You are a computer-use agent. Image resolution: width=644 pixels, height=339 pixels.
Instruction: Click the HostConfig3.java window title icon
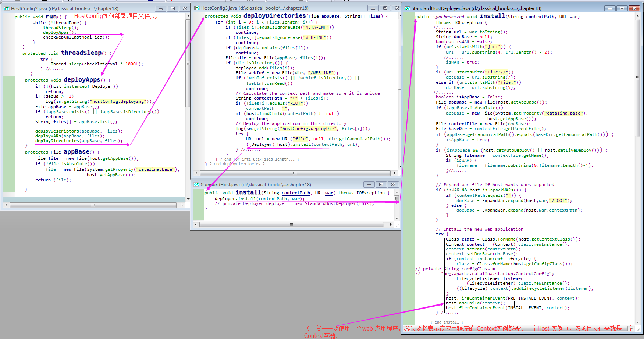197,8
